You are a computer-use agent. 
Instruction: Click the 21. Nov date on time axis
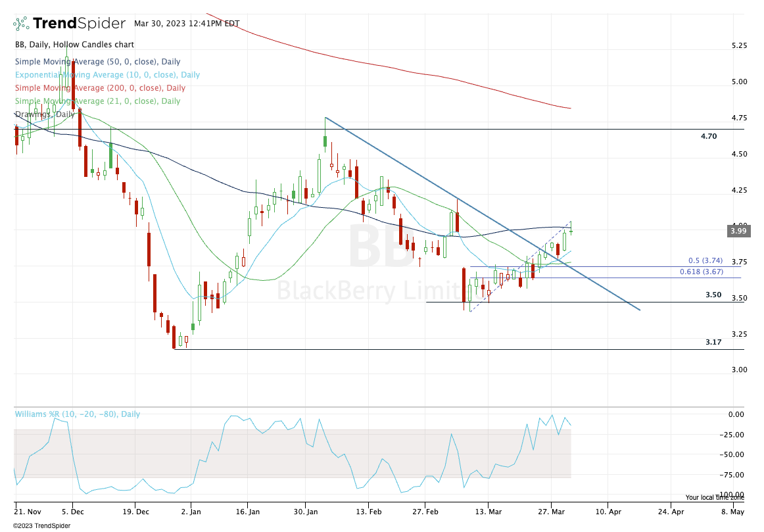[28, 512]
